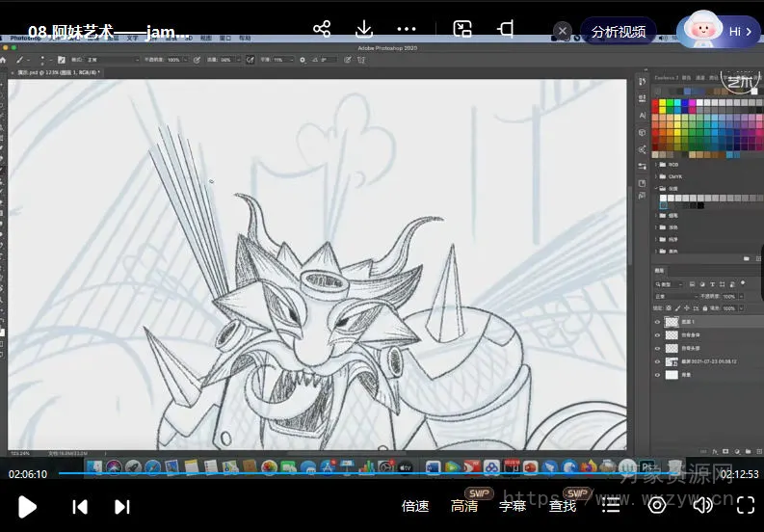
Task: Hide the top Photoshop layer via eye icon
Action: pos(658,322)
